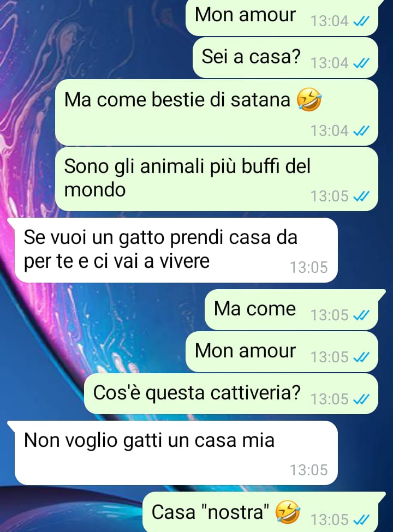The width and height of the screenshot is (393, 532).
Task: Select the "Cos'è questa cattiveria?" message
Action: [231, 393]
